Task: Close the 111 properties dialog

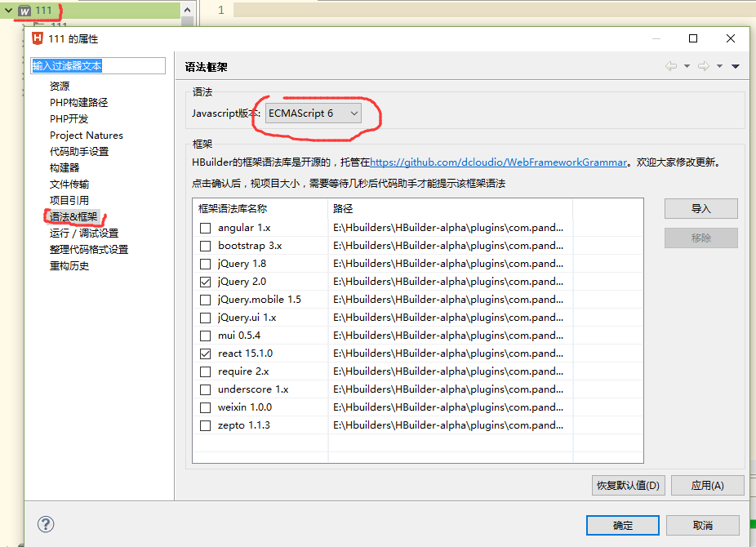Action: pyautogui.click(x=731, y=38)
